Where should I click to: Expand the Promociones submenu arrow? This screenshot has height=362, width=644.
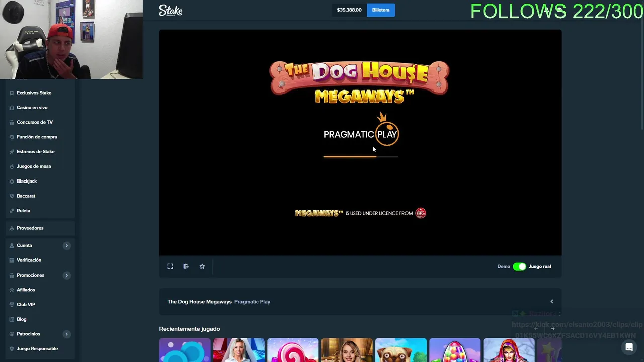tap(66, 275)
